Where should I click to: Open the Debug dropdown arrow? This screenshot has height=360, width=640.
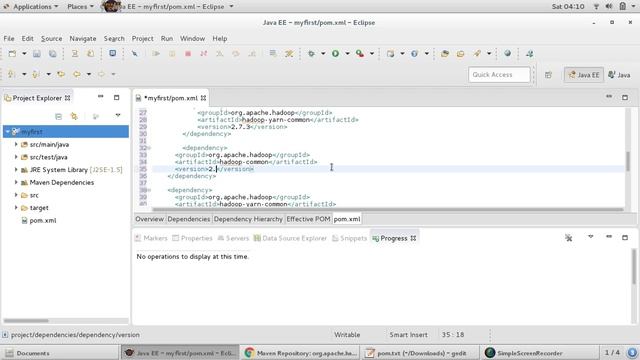pos(323,53)
